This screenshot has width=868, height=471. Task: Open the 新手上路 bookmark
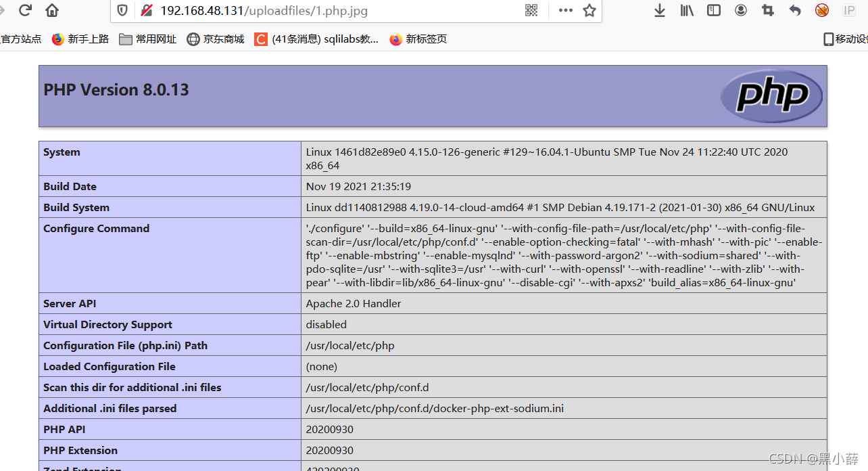coord(80,39)
